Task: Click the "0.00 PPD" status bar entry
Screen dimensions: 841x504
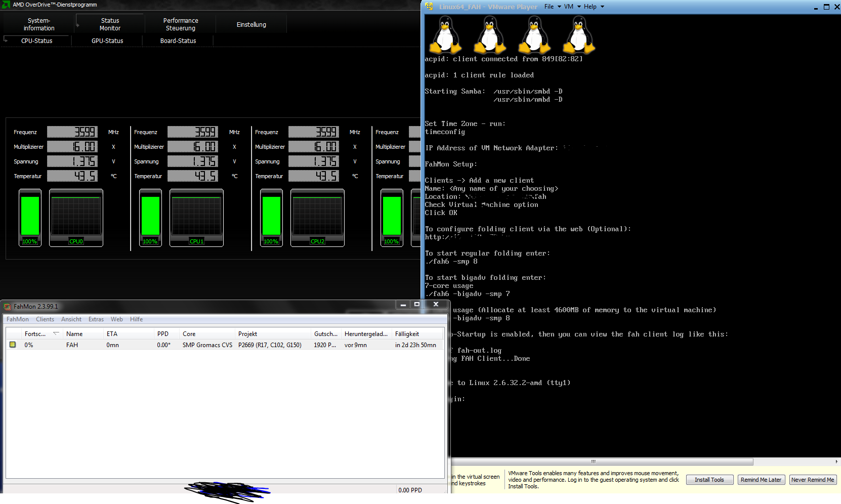Action: coord(410,490)
